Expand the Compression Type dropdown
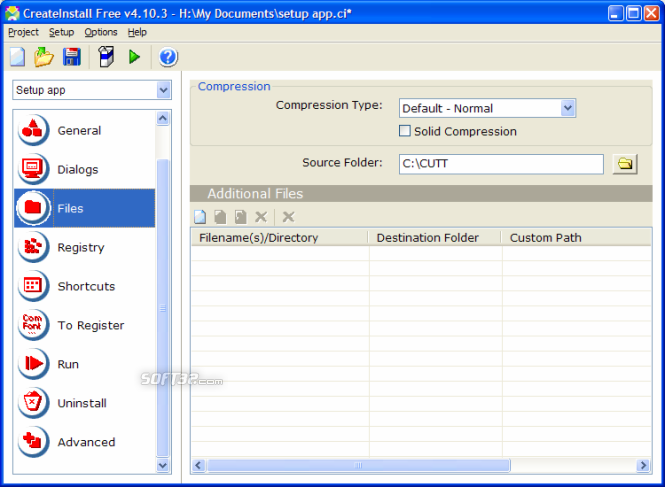665x487 pixels. pos(568,108)
